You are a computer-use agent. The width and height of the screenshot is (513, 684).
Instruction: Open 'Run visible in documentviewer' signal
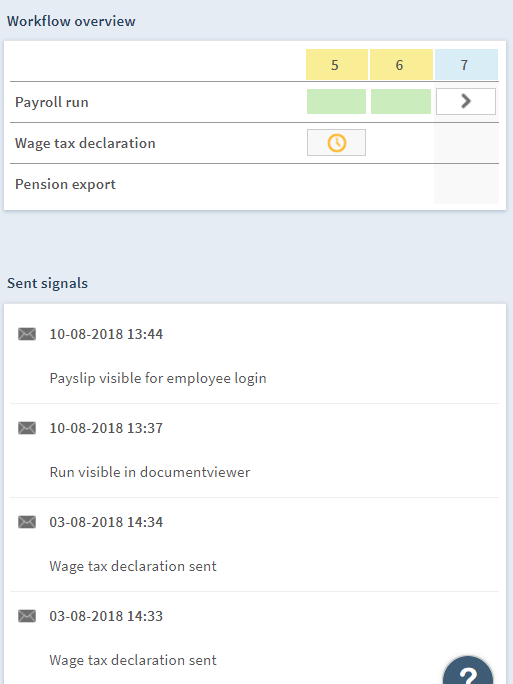[150, 472]
